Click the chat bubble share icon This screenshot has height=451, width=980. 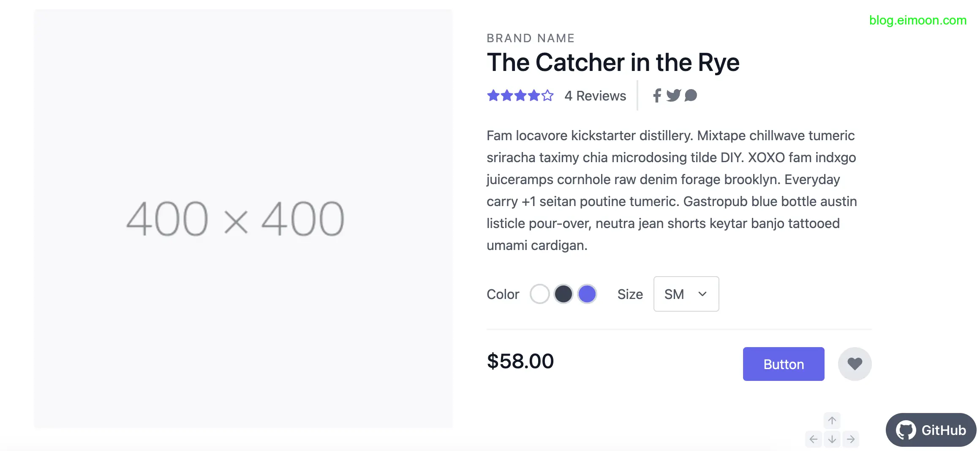pyautogui.click(x=691, y=96)
